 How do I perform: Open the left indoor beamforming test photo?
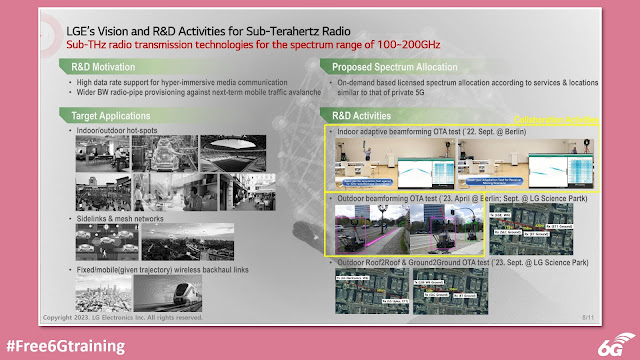[395, 164]
